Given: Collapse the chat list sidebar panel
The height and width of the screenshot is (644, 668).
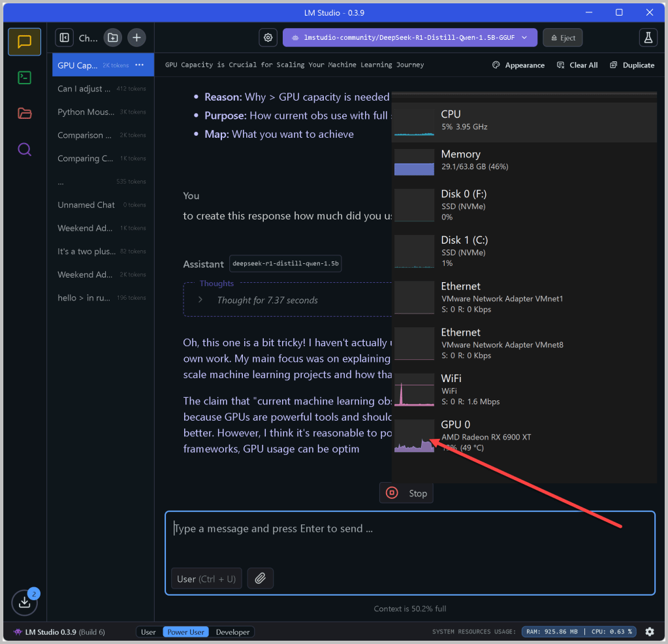Looking at the screenshot, I should click(65, 37).
